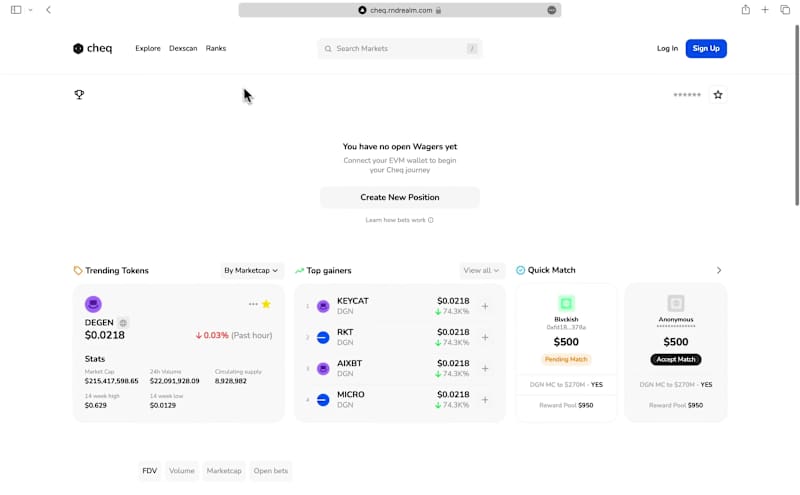Click the Anonymous user avatar

pos(676,304)
